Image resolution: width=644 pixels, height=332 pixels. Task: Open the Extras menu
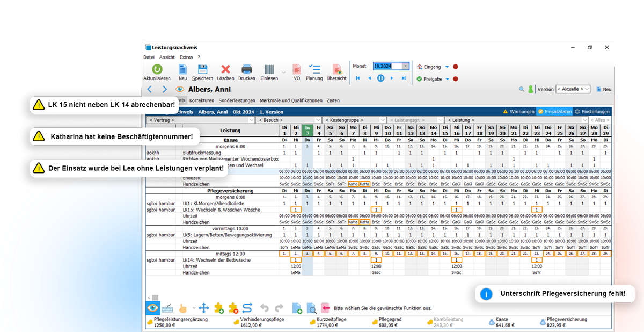click(186, 57)
